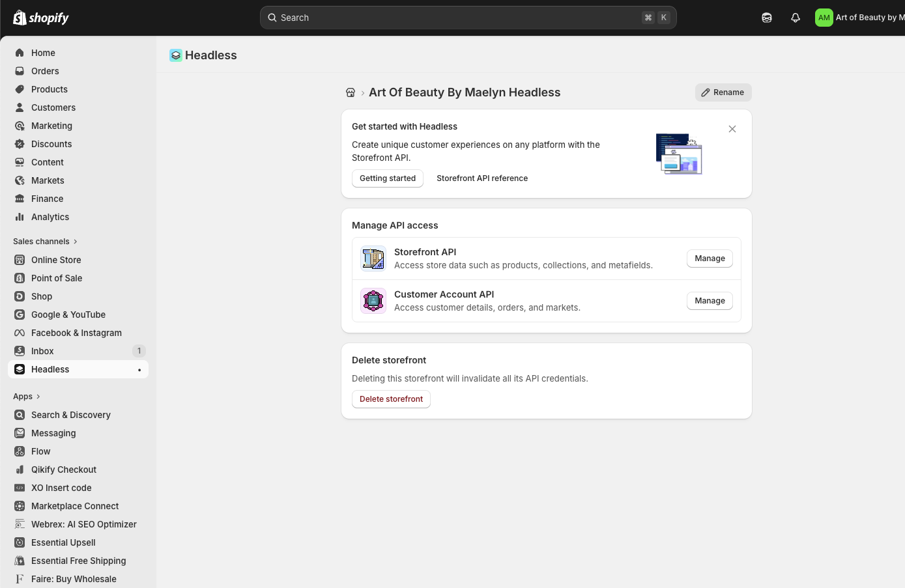This screenshot has height=588, width=905.
Task: Open Essential Upsell app
Action: click(78, 542)
